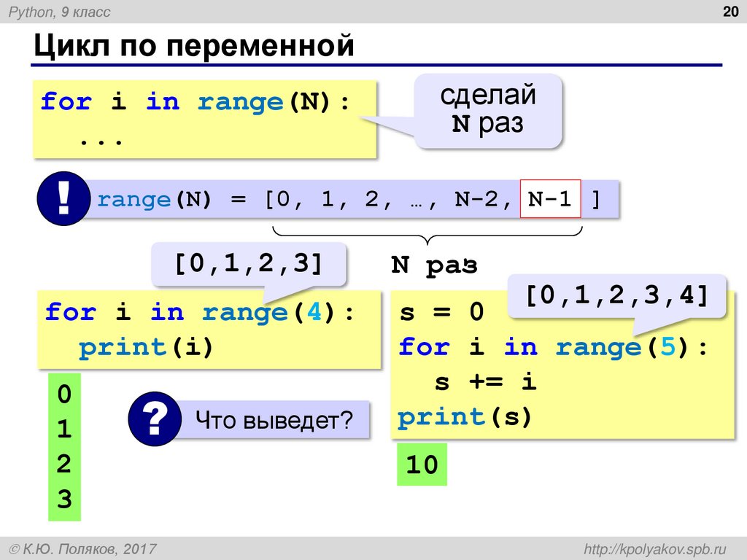747x560 pixels.
Task: Click the 'print(s)' code line
Action: click(465, 417)
